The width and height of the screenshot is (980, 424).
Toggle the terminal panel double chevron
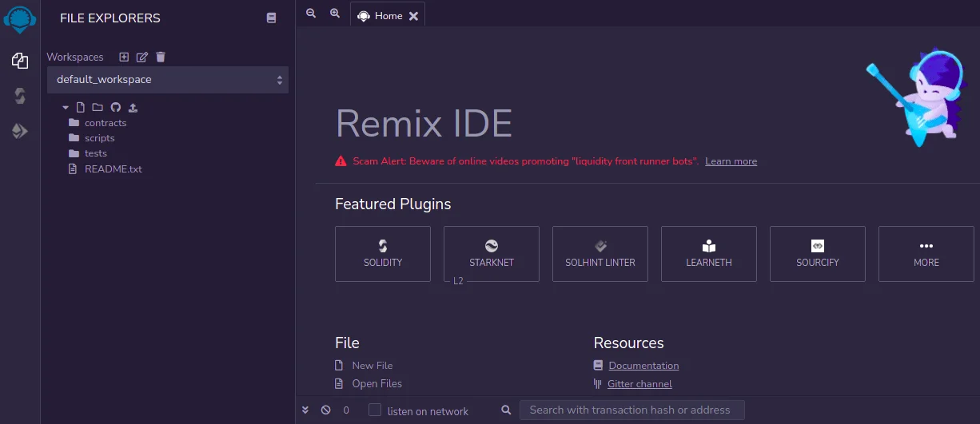tap(305, 410)
